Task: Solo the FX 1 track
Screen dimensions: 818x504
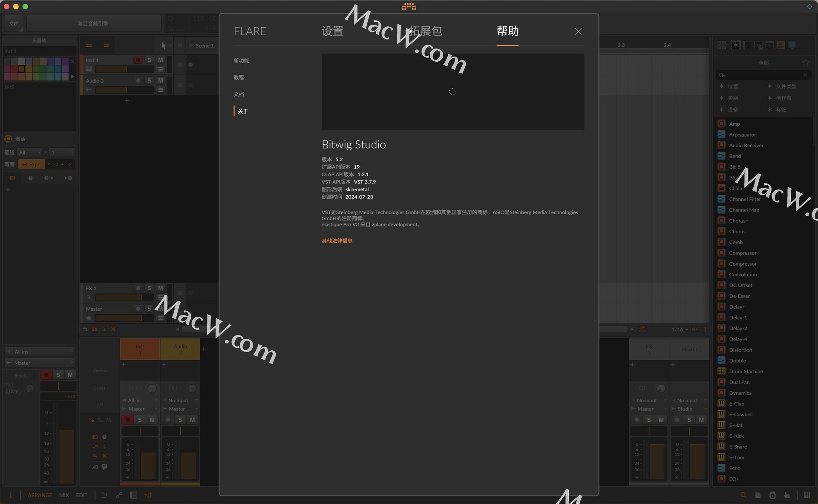Action: pos(149,288)
